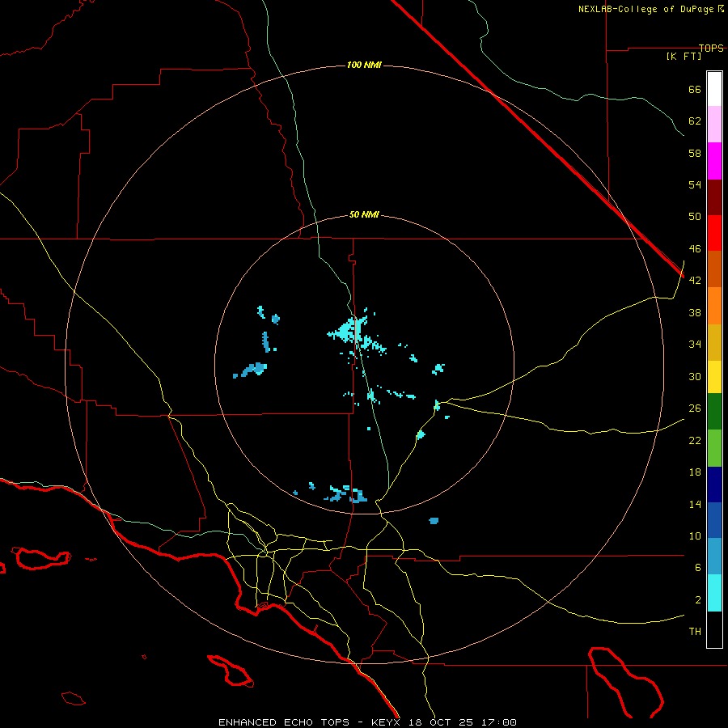Click the 18 value on the scale
Screen dimensions: 728x728
[695, 472]
